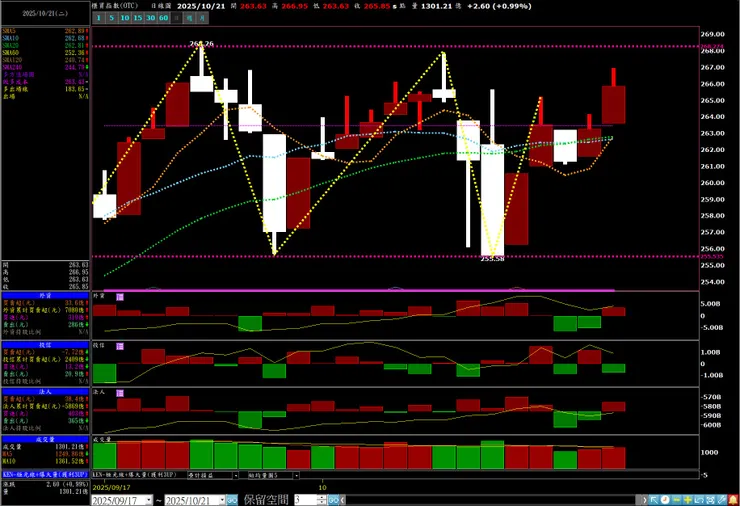Select the 成交量 blue panel header
Screen dimensions: 740x506
(45, 439)
